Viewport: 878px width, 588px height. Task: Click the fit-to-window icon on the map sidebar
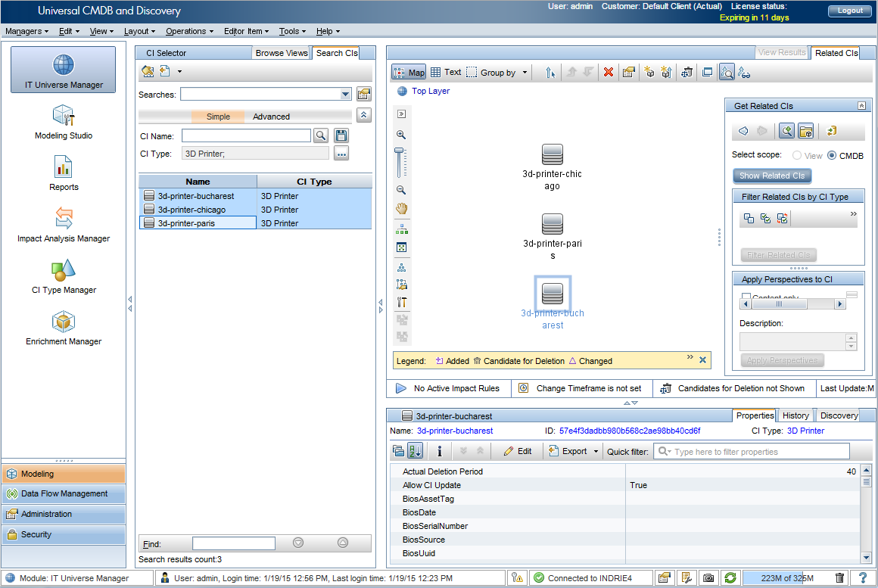coord(401,247)
